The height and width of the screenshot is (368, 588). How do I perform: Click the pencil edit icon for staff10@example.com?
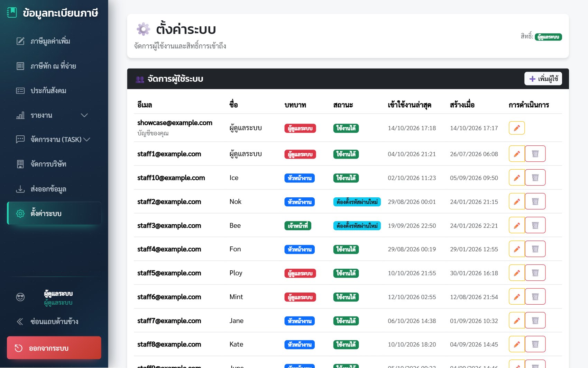[516, 178]
